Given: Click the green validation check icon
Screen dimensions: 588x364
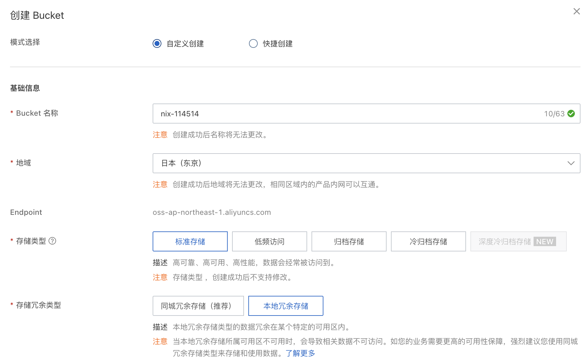Looking at the screenshot, I should coord(571,114).
